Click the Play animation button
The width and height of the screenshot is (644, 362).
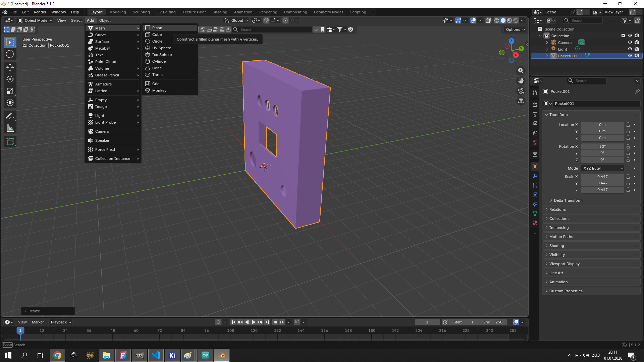(254, 322)
